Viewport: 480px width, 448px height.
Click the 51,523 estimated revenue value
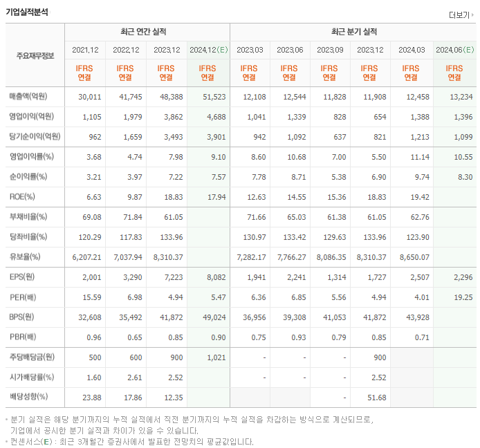[214, 97]
